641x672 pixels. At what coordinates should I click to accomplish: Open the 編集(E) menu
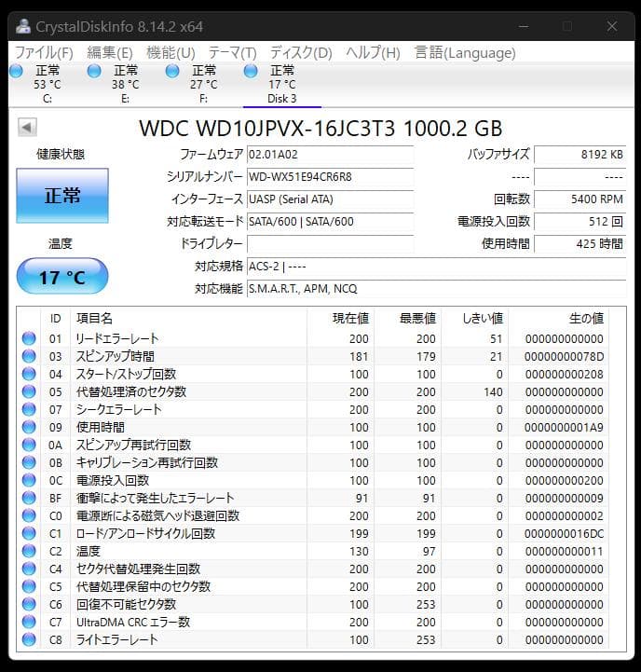pyautogui.click(x=110, y=53)
